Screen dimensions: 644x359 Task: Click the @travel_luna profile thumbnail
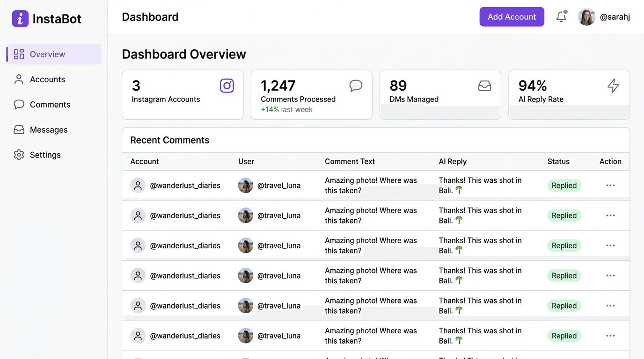pos(245,185)
